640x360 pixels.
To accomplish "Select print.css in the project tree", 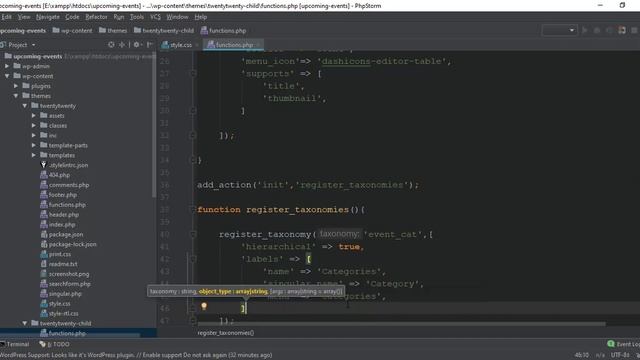I will point(56,254).
